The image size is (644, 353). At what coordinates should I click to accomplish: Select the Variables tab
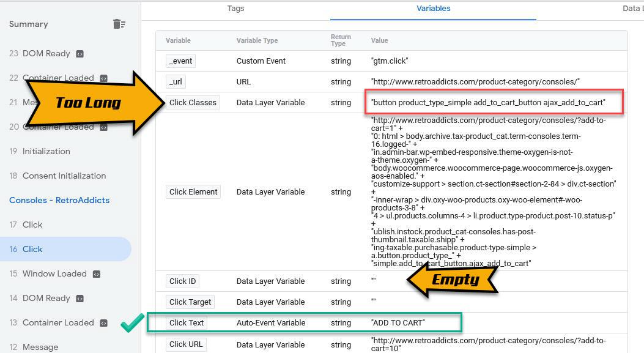(x=434, y=9)
